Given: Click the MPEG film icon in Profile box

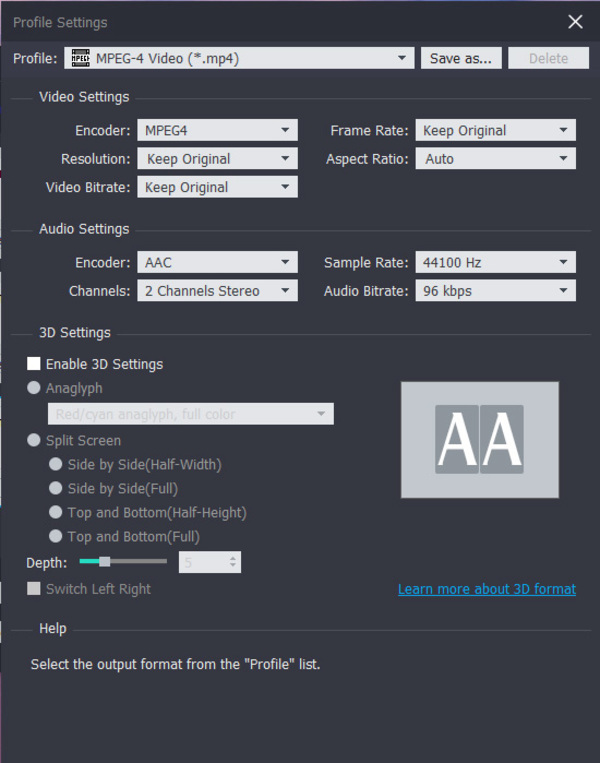Looking at the screenshot, I should point(80,58).
